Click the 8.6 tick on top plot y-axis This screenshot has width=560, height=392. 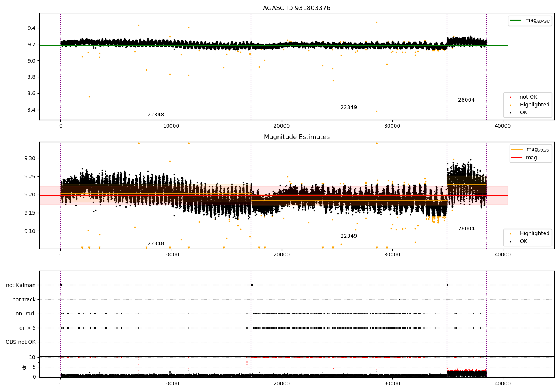[31, 94]
